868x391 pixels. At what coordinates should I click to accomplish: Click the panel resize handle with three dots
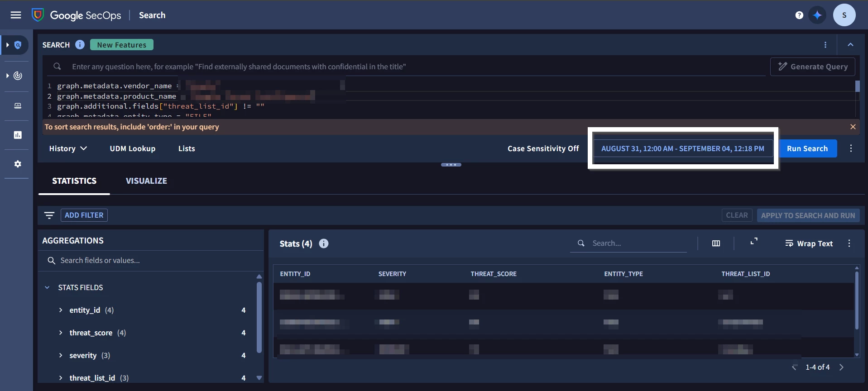coord(451,165)
